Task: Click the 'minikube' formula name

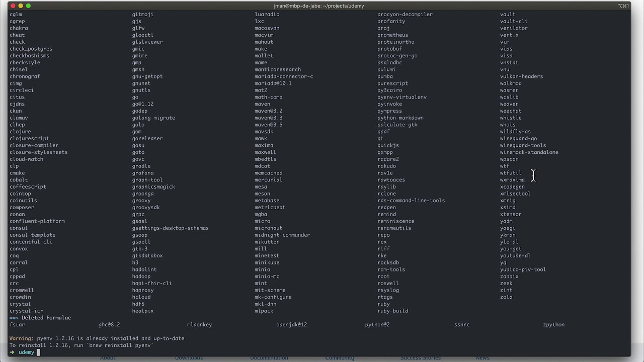Action: coord(267,262)
